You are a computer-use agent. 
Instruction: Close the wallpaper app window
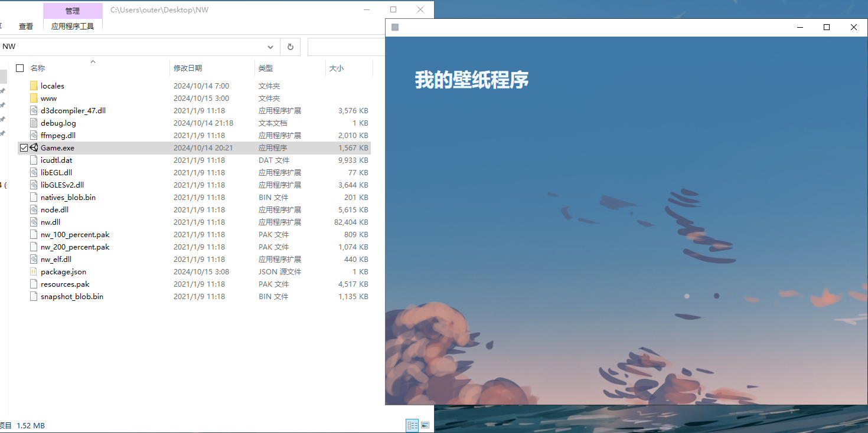(x=854, y=27)
